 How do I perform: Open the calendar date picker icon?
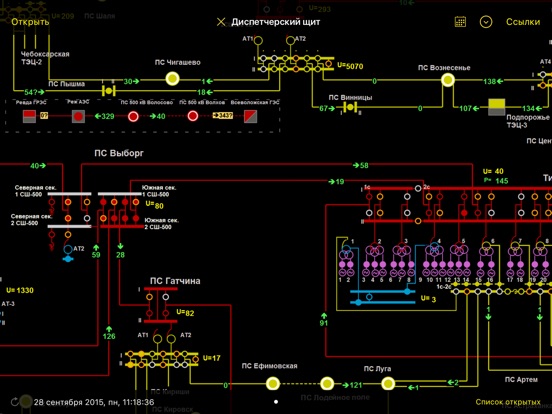point(460,22)
